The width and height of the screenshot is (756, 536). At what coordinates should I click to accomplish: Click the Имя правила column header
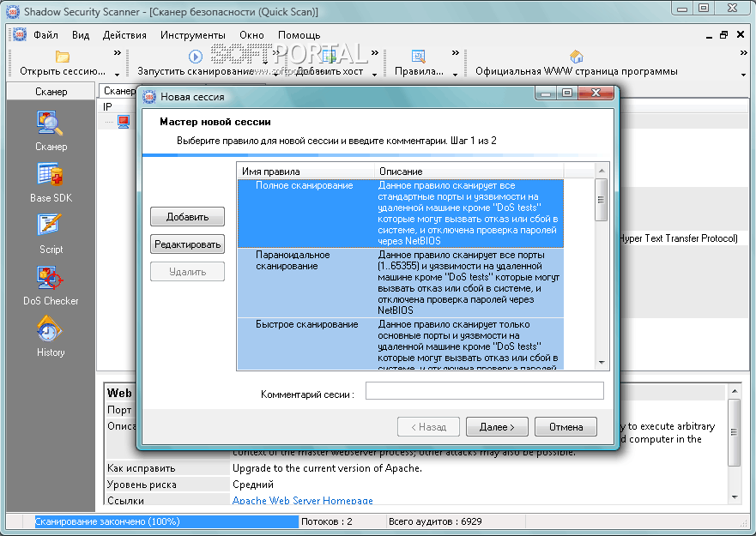pos(305,172)
